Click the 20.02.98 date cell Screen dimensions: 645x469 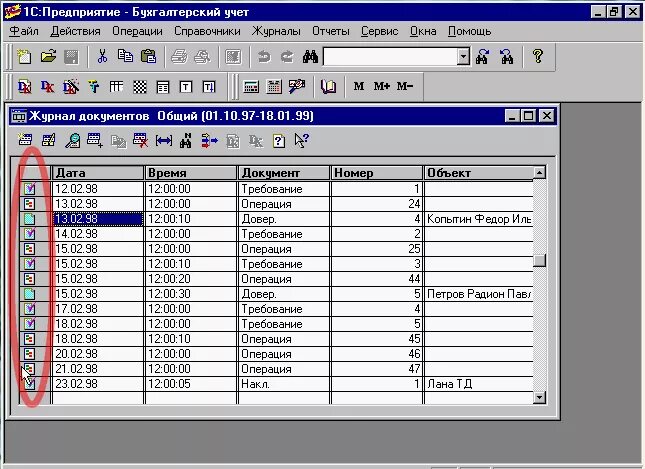coord(98,354)
